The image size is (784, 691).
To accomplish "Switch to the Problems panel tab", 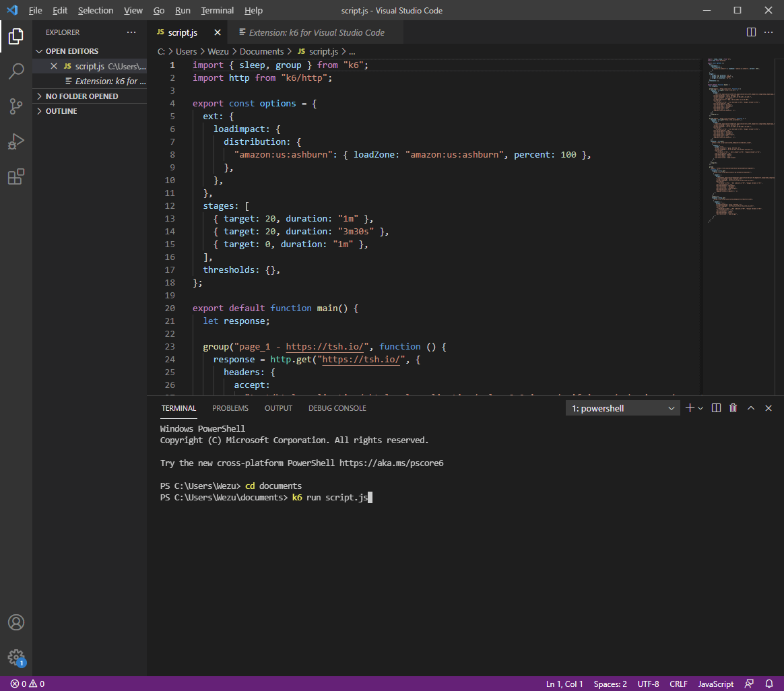I will [x=230, y=408].
